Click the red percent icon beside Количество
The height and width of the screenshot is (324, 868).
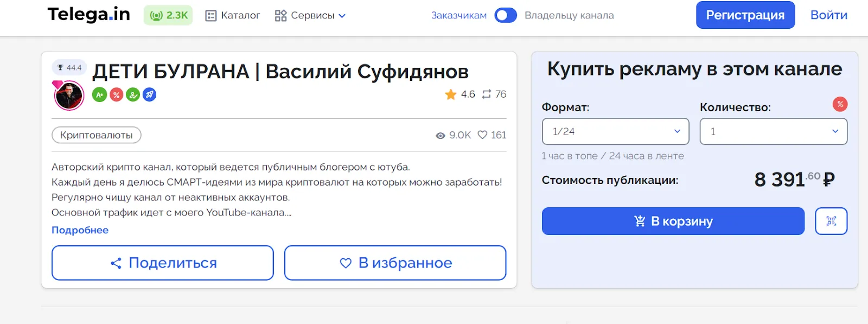point(840,104)
